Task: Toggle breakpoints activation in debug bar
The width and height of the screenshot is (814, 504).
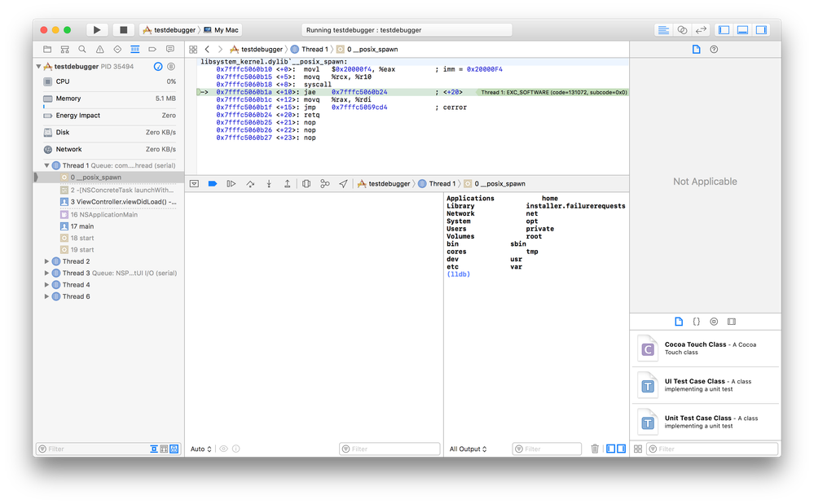Action: tap(212, 184)
